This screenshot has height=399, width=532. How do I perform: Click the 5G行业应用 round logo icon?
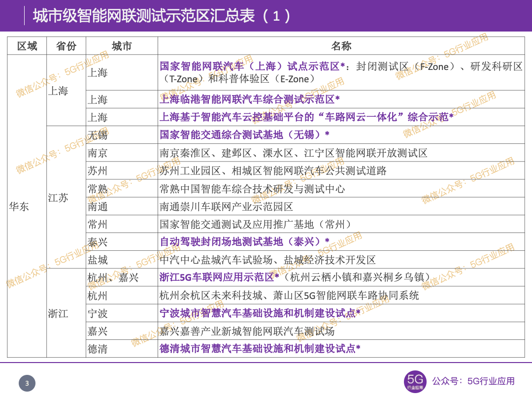pyautogui.click(x=415, y=381)
